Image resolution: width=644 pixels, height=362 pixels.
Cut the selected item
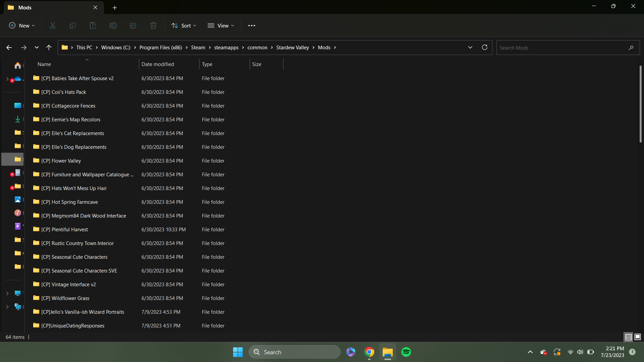[52, 25]
